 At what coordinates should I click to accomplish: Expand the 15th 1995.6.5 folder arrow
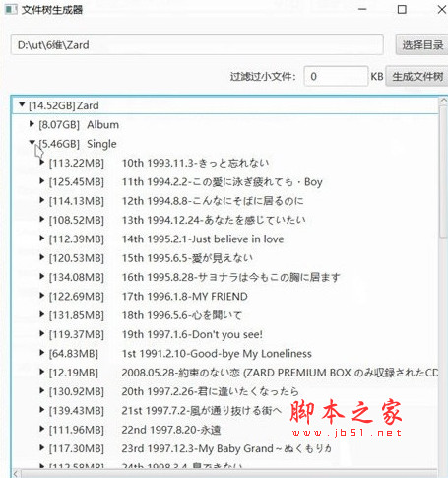coord(41,257)
